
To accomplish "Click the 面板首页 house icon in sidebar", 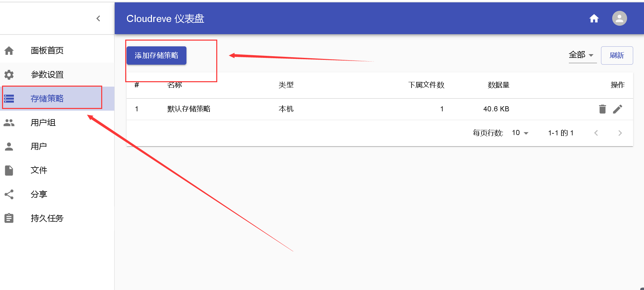I will tap(9, 51).
